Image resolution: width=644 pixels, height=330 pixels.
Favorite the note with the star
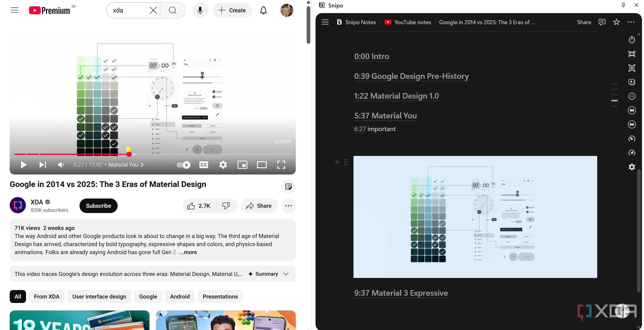617,22
